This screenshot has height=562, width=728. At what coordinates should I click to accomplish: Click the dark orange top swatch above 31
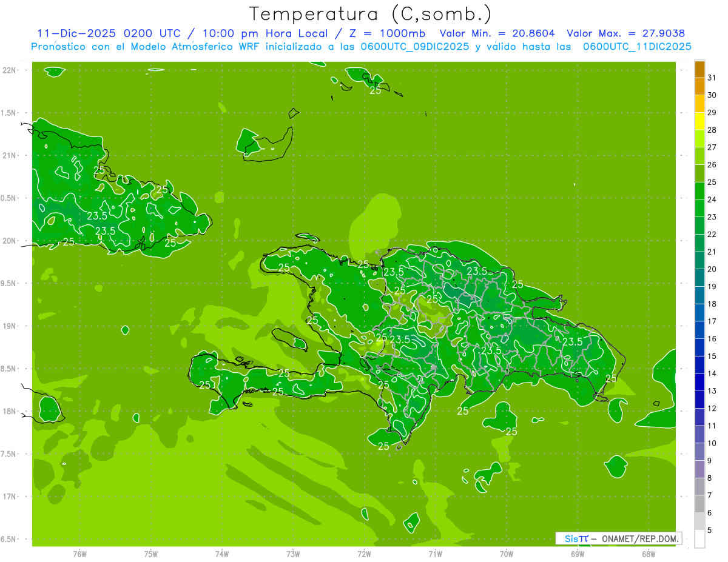point(699,69)
